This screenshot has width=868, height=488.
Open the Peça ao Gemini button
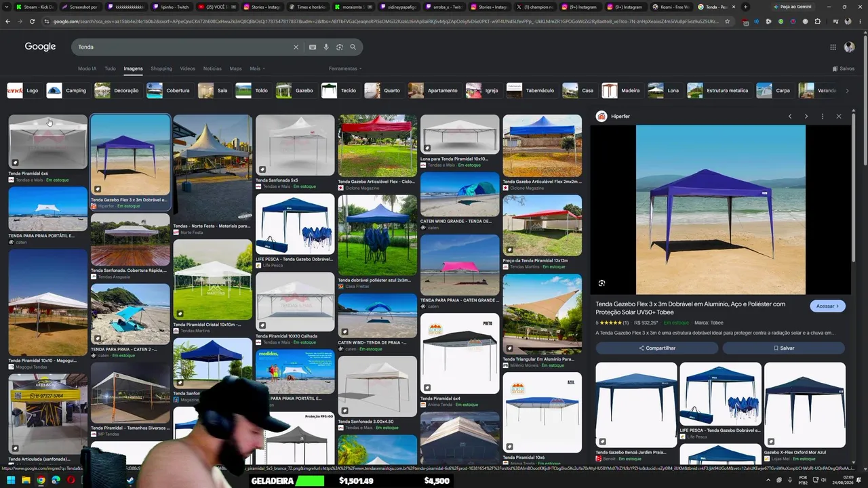[795, 7]
